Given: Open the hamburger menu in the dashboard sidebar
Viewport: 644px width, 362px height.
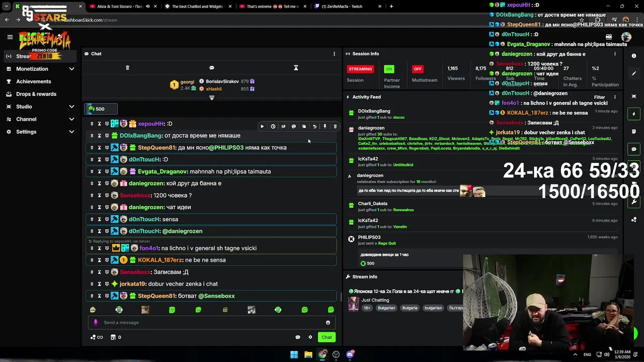Looking at the screenshot, I should tap(10, 37).
